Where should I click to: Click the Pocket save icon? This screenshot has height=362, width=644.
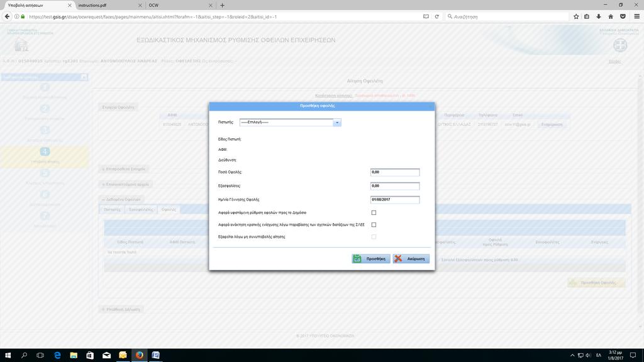[623, 16]
